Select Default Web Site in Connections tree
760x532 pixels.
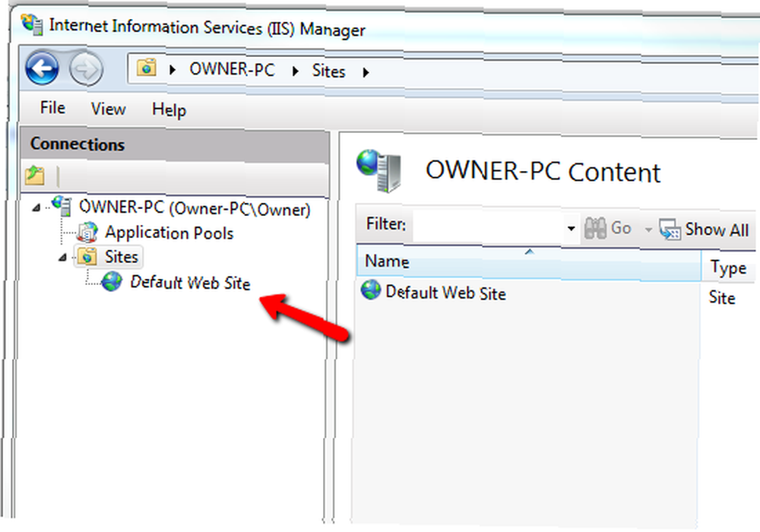190,283
